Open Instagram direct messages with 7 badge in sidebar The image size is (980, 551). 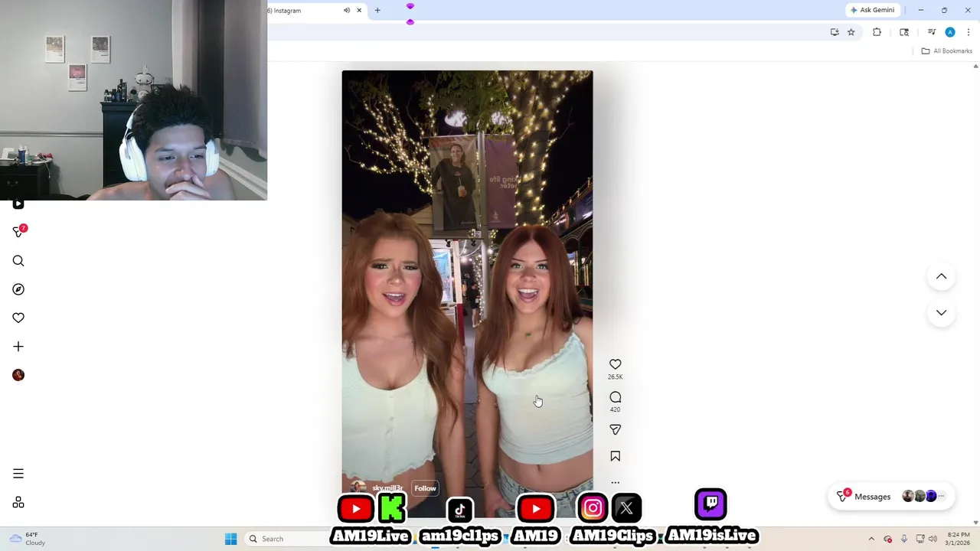point(18,231)
